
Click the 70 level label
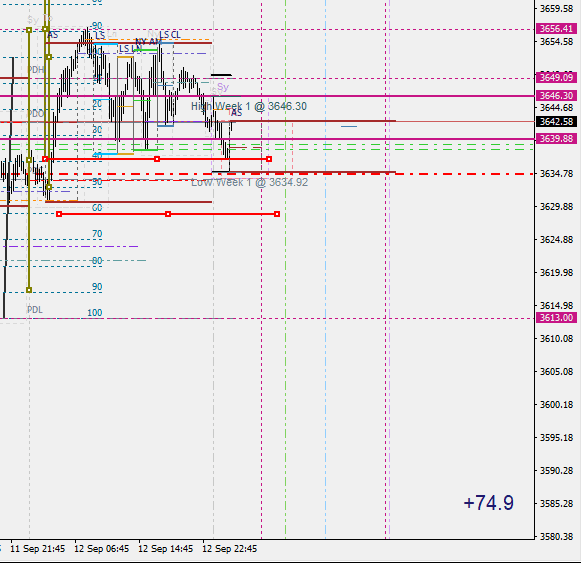pyautogui.click(x=97, y=234)
